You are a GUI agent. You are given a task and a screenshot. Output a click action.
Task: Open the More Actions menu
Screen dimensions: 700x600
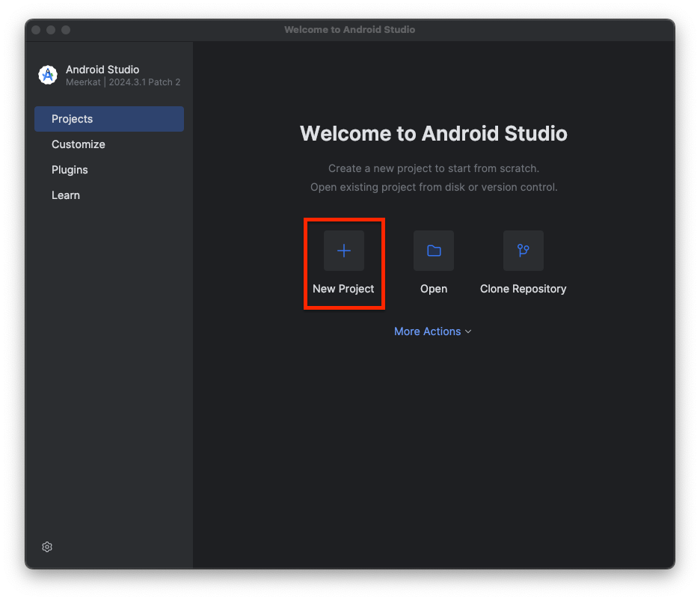tap(427, 331)
